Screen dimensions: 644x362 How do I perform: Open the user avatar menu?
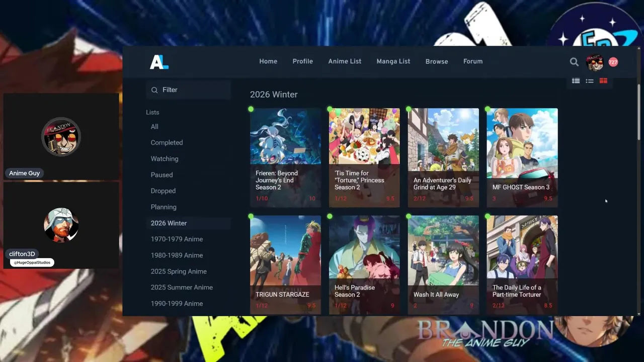tap(595, 62)
